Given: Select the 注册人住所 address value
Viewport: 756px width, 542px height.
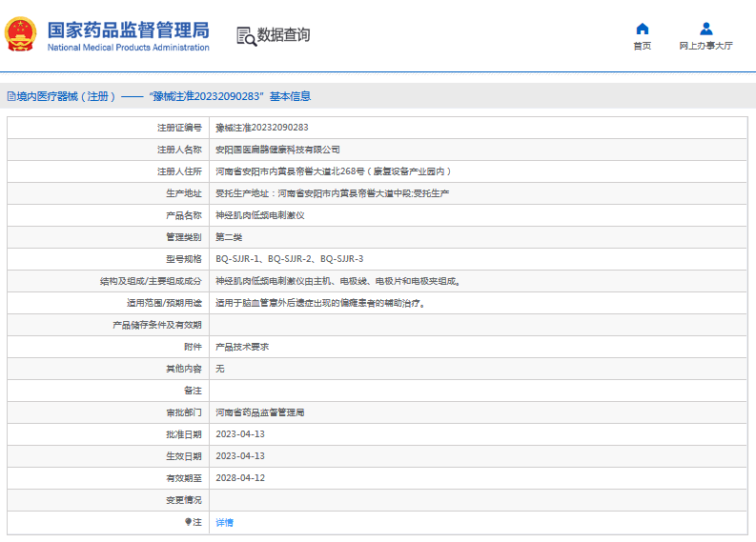Looking at the screenshot, I should click(x=333, y=171).
